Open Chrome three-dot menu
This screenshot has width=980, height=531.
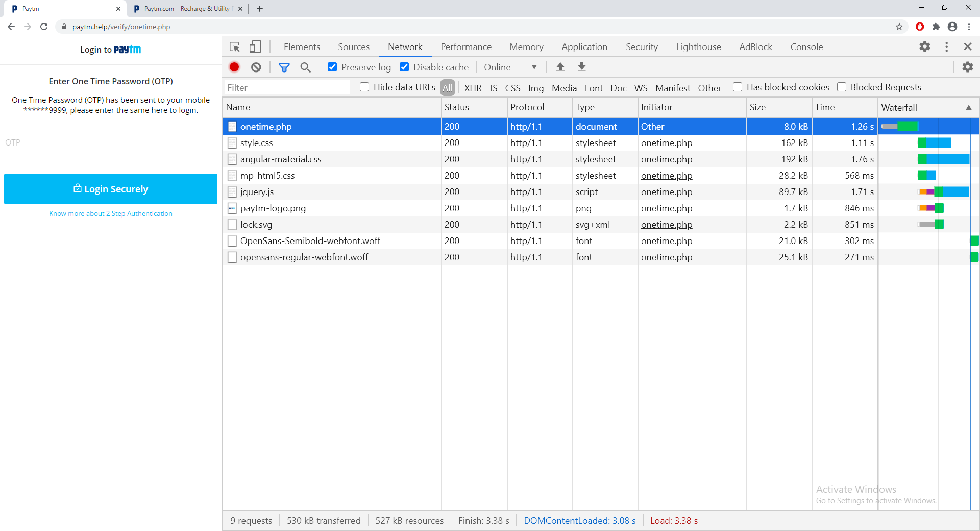point(969,27)
